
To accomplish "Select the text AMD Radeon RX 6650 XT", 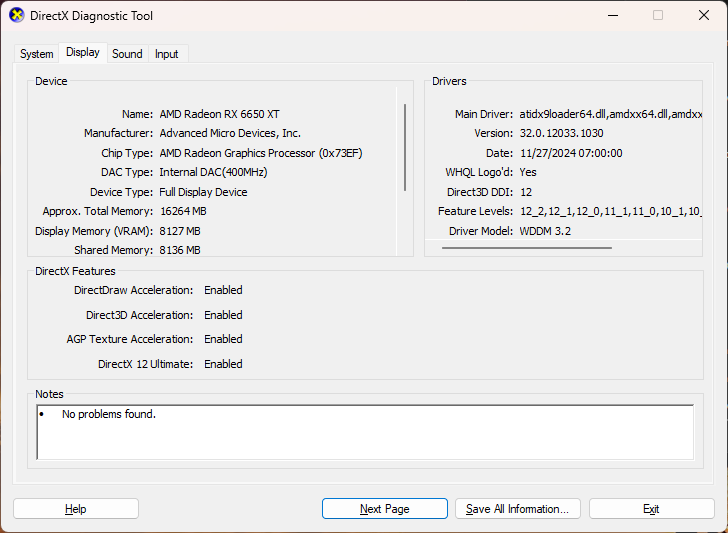I will (x=219, y=114).
